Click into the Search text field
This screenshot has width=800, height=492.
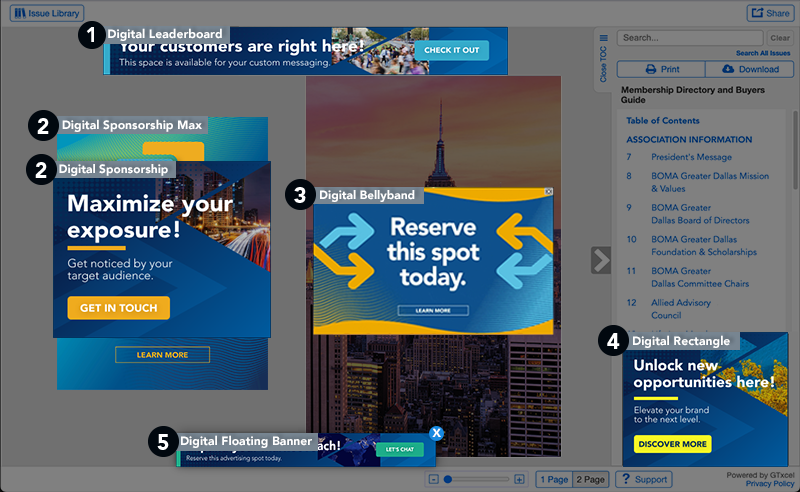(690, 38)
